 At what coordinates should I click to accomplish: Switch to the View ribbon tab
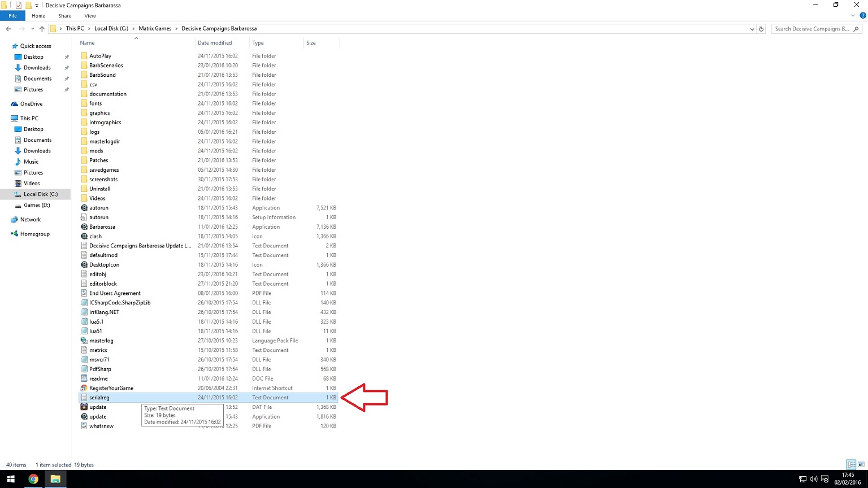coord(90,16)
